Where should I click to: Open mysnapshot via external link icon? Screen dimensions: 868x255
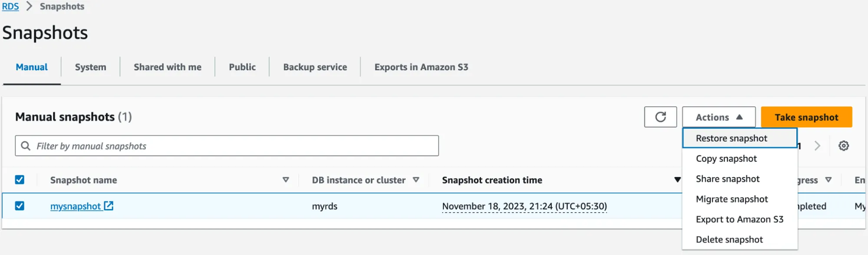tap(109, 206)
